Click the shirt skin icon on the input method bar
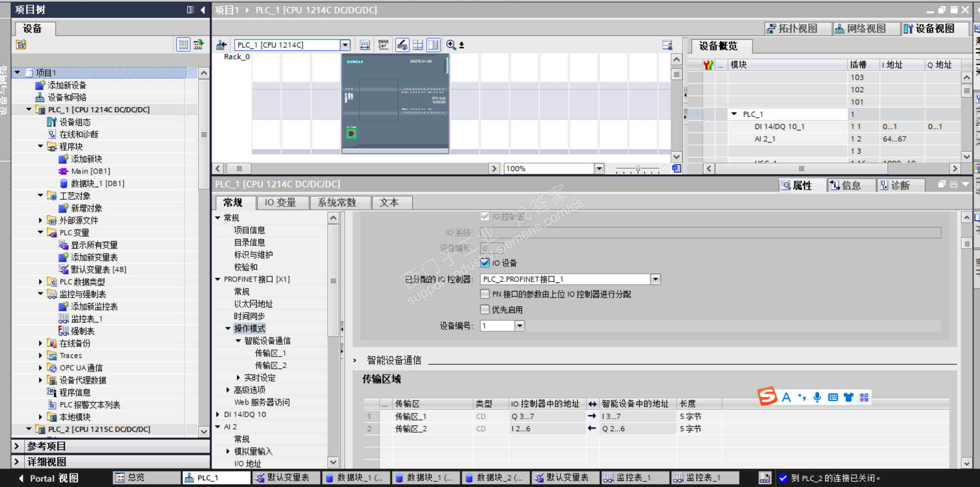 pos(849,397)
